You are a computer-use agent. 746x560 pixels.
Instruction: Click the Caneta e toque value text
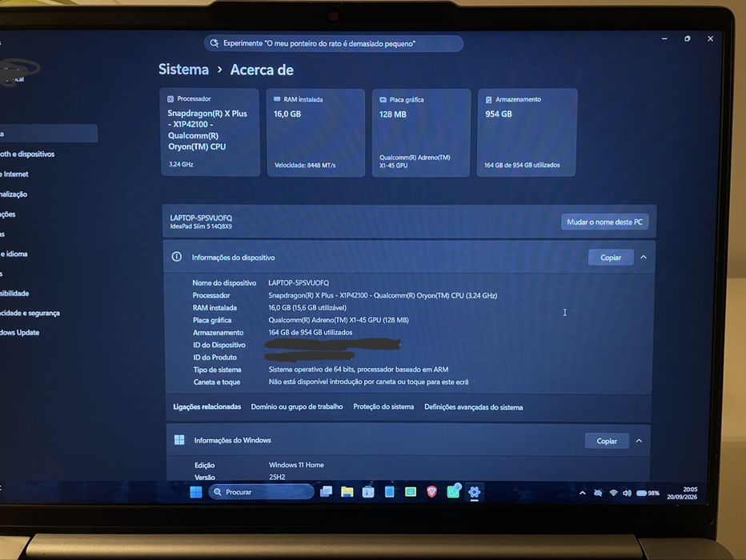pyautogui.click(x=368, y=382)
